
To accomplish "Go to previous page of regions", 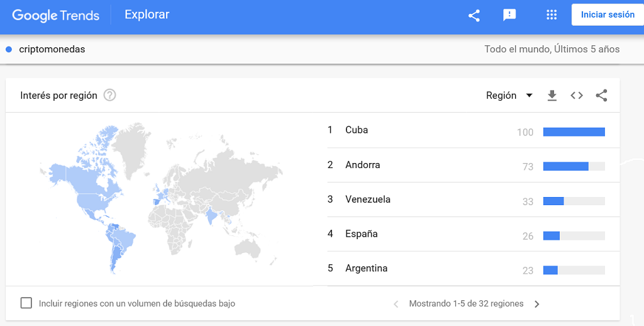I will click(x=396, y=304).
